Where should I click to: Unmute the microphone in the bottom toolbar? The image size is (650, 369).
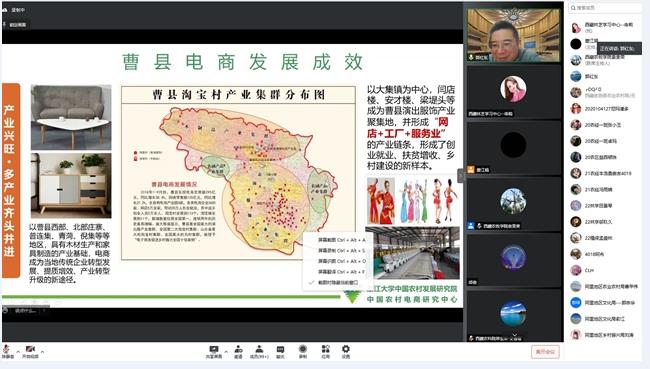pyautogui.click(x=6, y=350)
